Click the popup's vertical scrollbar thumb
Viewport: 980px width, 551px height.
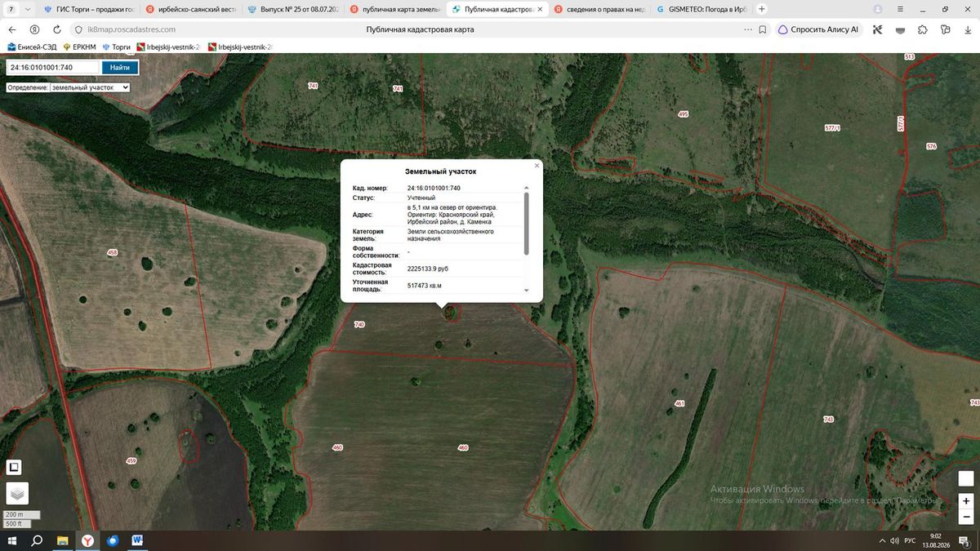(526, 224)
